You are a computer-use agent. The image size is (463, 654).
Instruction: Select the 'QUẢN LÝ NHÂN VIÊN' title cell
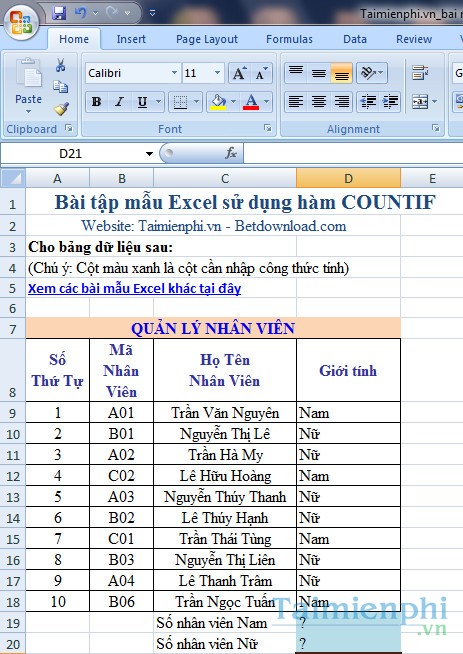[x=213, y=328]
